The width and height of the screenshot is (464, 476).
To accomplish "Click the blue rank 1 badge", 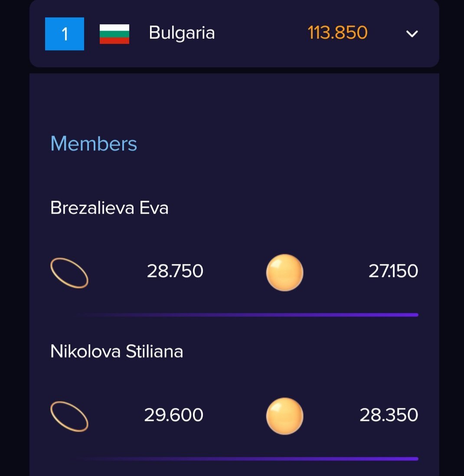I will pos(65,34).
